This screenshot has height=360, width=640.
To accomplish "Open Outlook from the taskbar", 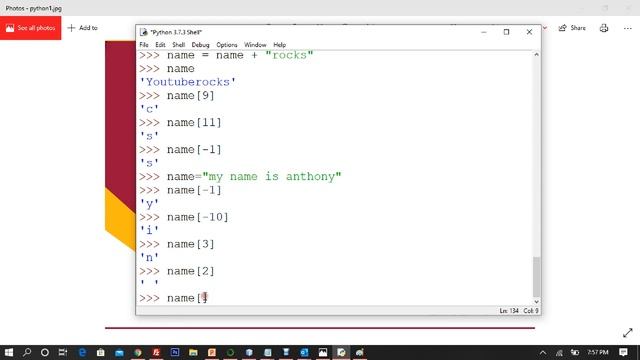I will (x=304, y=352).
